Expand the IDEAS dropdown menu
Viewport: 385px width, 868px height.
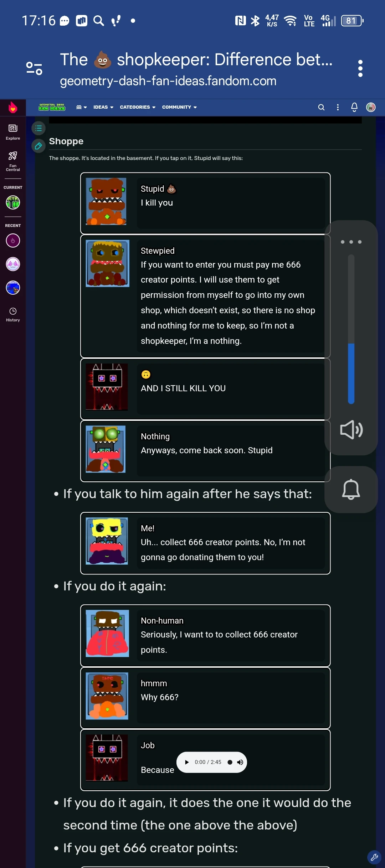[x=103, y=107]
